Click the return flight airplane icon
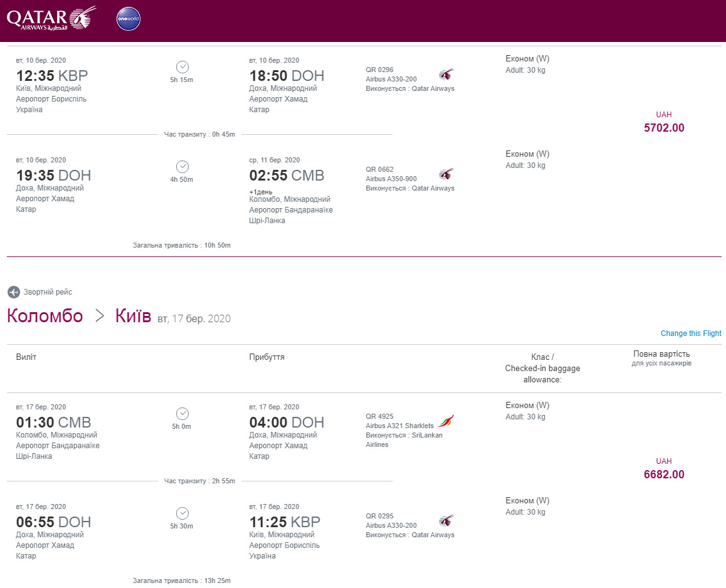Screen dimensions: 726x588 [x=13, y=292]
